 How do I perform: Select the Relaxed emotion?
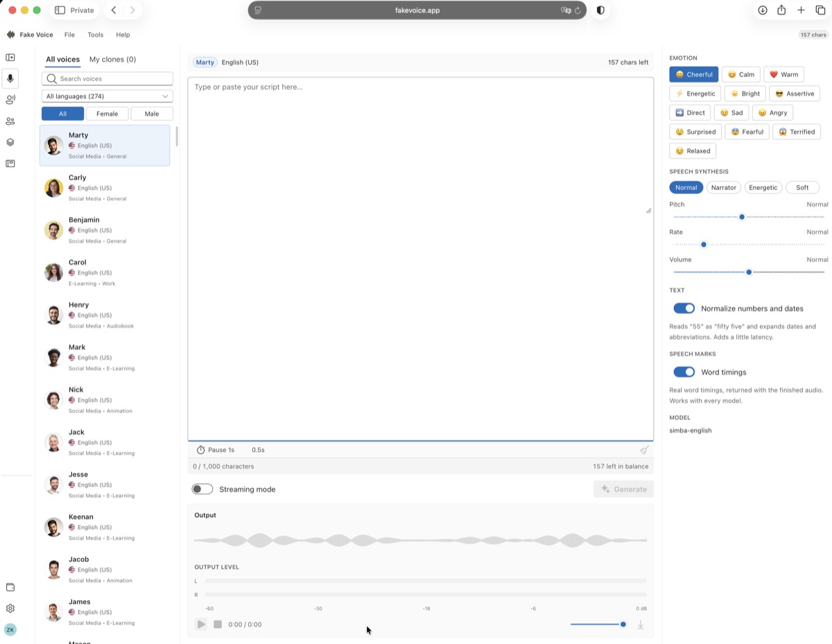[693, 150]
